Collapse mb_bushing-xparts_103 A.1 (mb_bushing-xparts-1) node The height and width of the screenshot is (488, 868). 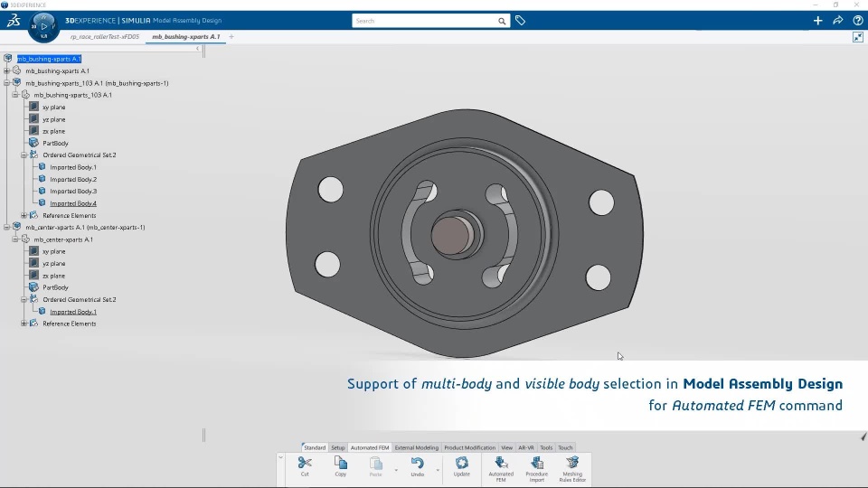6,83
